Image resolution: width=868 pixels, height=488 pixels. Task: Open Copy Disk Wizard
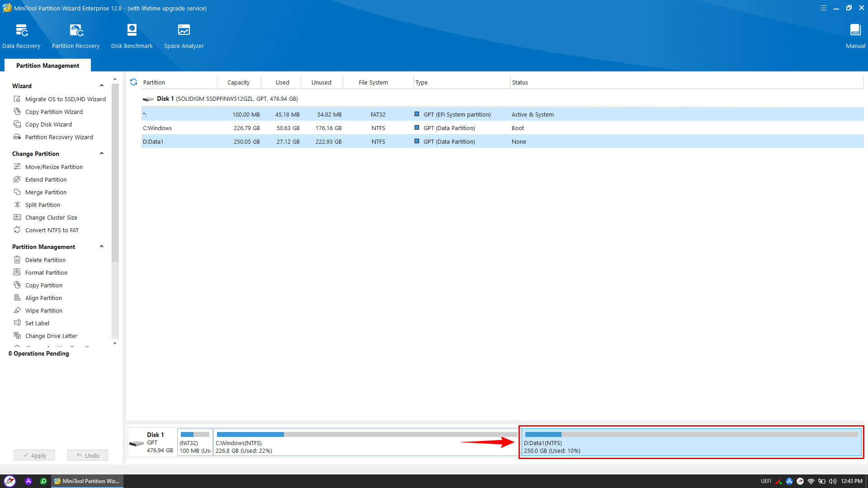48,124
